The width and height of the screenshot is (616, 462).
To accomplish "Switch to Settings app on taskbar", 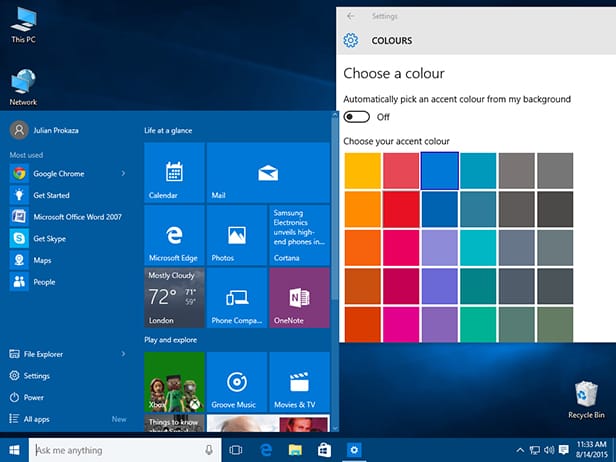I will click(354, 450).
